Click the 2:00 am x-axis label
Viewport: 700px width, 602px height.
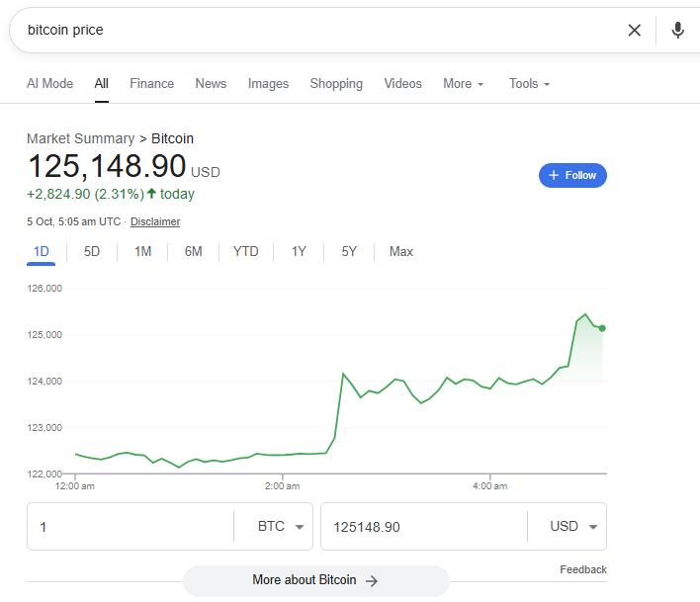(282, 486)
